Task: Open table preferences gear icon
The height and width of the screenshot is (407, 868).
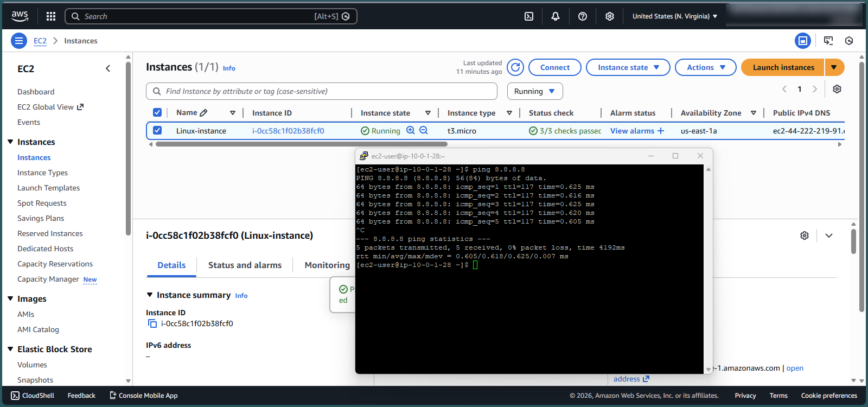Action: tap(837, 89)
